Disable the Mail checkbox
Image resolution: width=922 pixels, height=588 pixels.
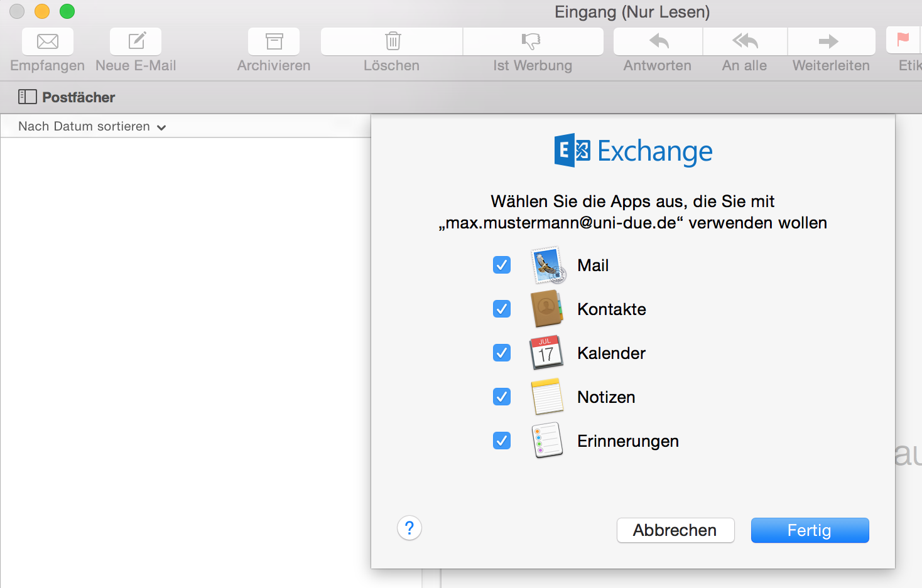[x=501, y=265]
